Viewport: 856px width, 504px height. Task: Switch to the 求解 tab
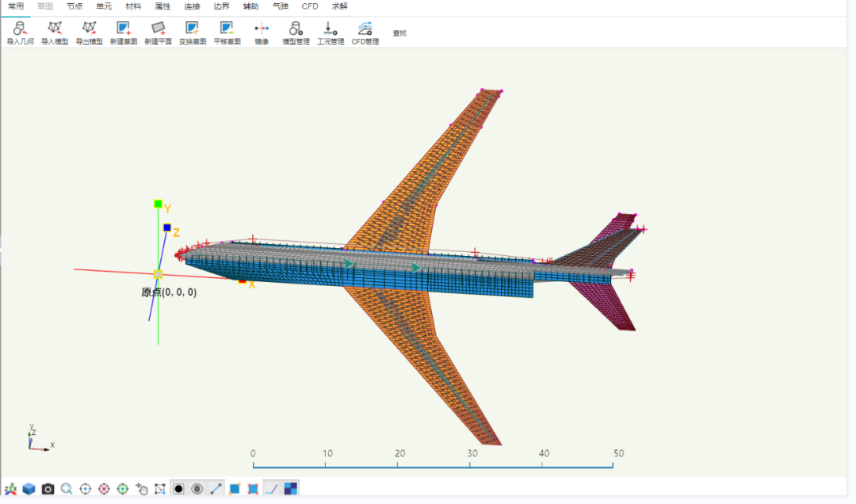[339, 6]
